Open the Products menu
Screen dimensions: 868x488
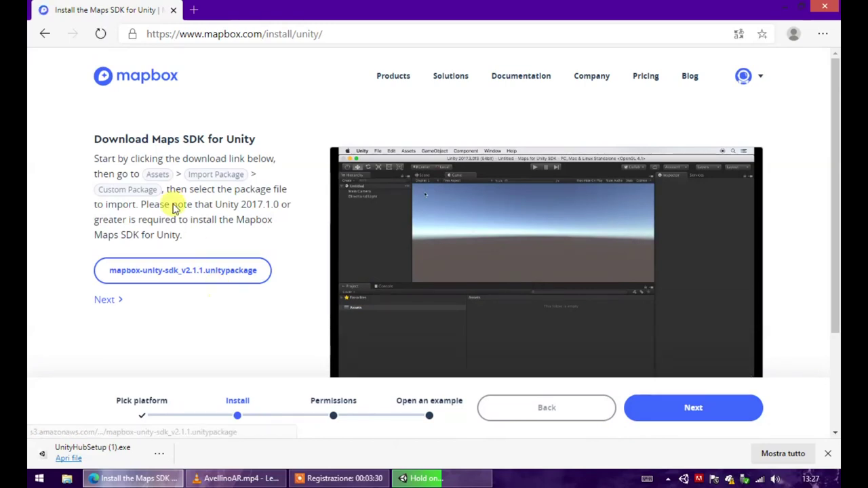click(393, 76)
